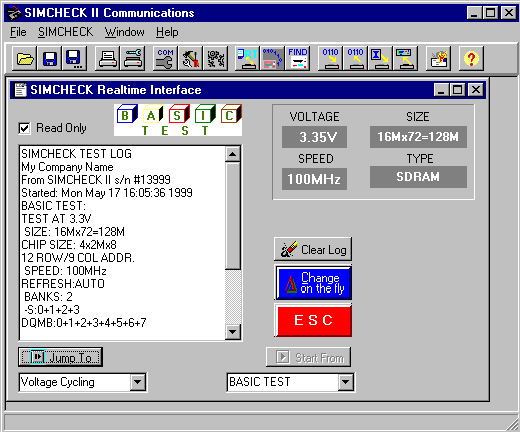Click log line 'TEST AT 3.3V'
The height and width of the screenshot is (432, 520).
pyautogui.click(x=56, y=219)
